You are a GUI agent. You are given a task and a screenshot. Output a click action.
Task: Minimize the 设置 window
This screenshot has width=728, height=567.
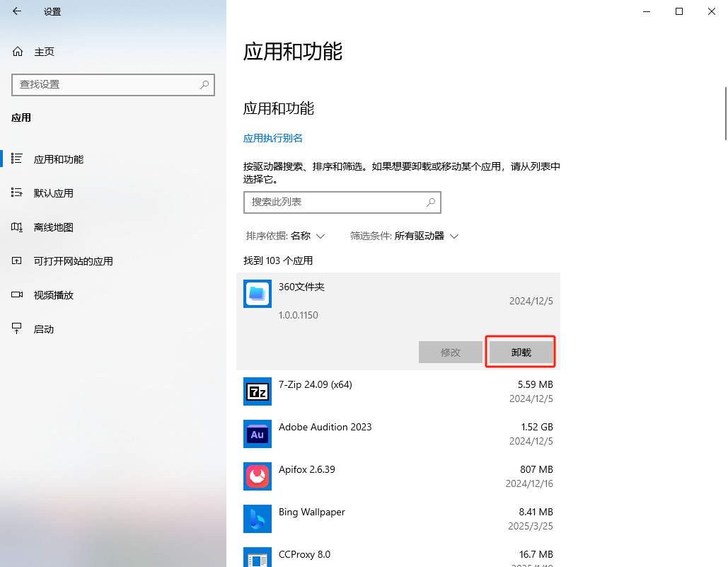tap(647, 11)
